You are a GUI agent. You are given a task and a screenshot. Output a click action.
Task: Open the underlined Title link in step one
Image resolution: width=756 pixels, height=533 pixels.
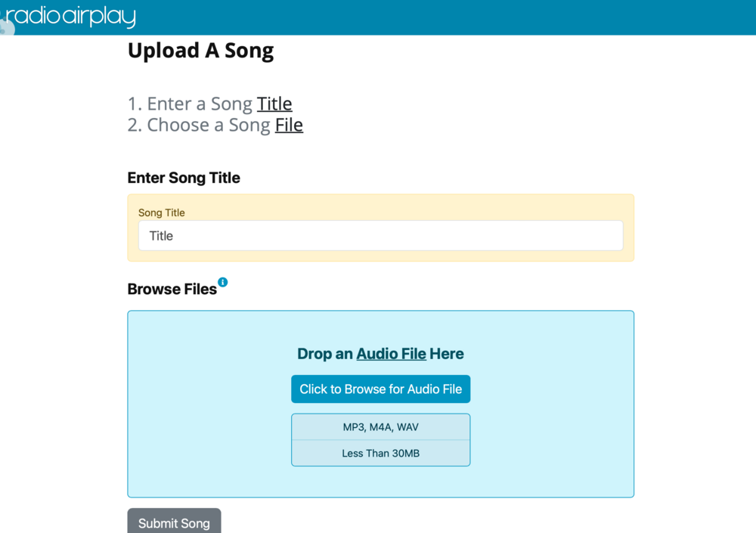coord(274,104)
